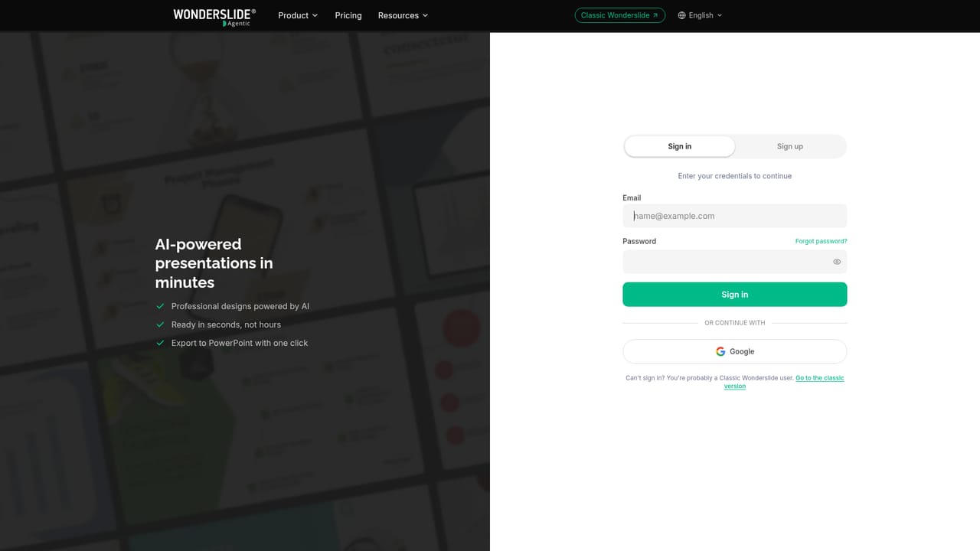
Task: Click the green Sign in button
Action: [735, 295]
